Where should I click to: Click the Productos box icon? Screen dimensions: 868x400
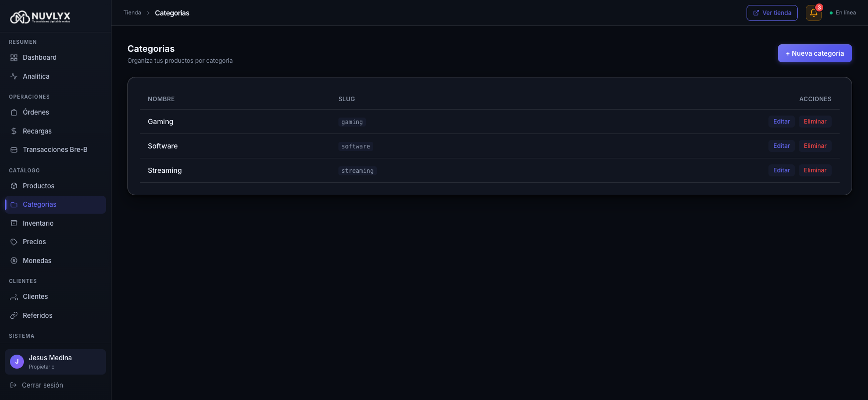click(14, 186)
